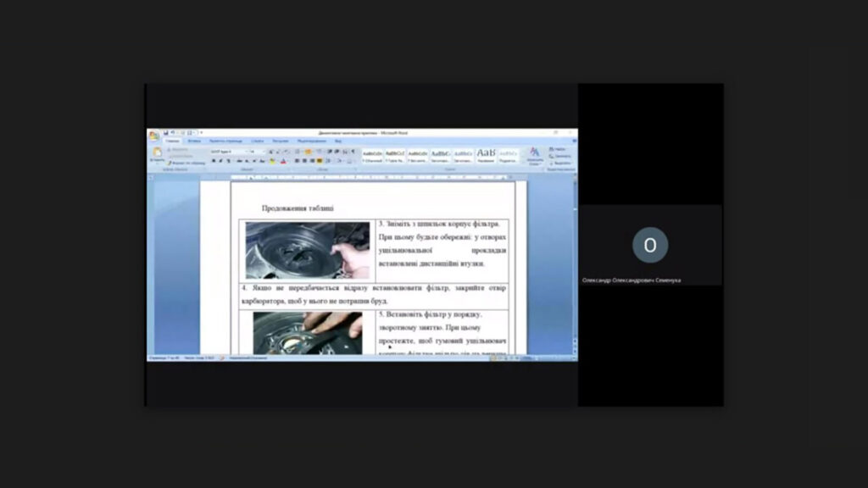Viewport: 868px width, 488px height.
Task: Open the line spacing options
Action: click(x=328, y=160)
